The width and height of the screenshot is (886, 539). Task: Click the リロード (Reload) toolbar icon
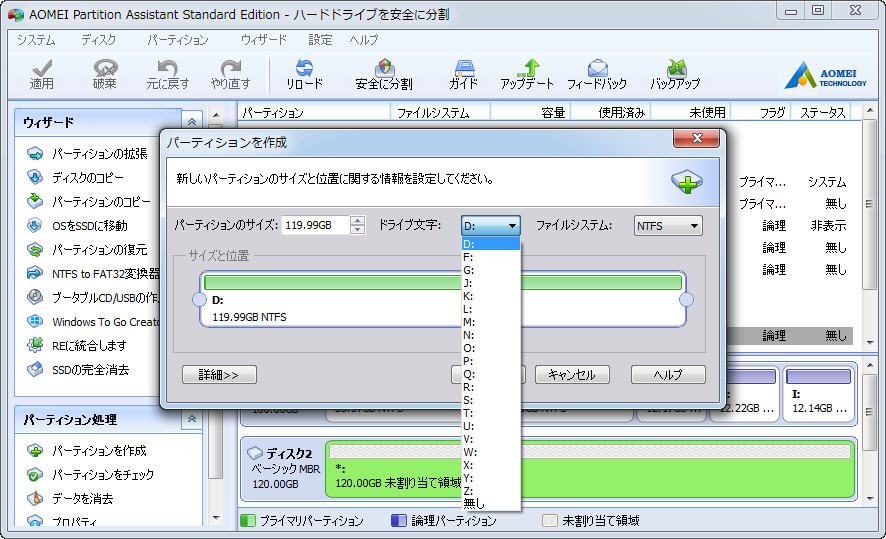click(305, 75)
